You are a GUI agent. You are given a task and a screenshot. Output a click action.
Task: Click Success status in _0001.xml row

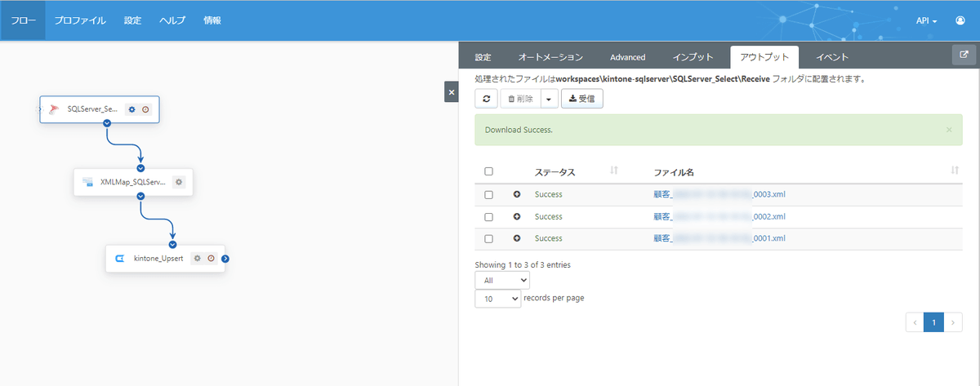[549, 238]
